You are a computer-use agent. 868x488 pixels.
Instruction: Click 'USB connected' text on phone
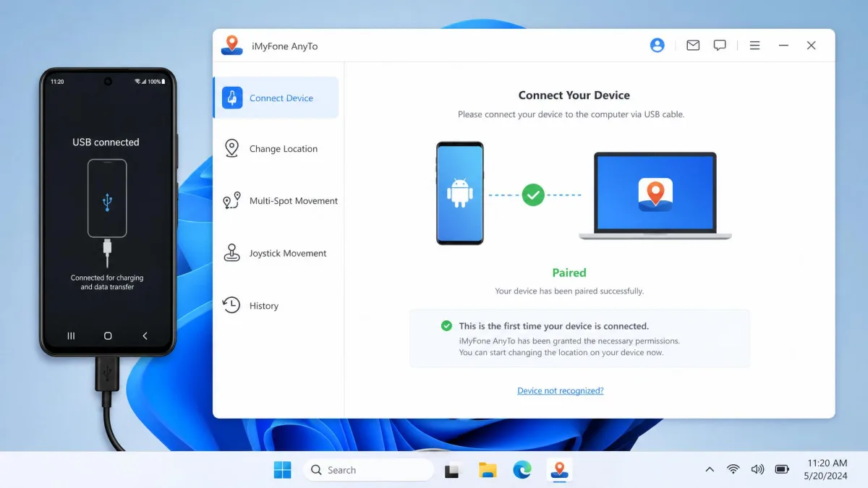point(106,142)
